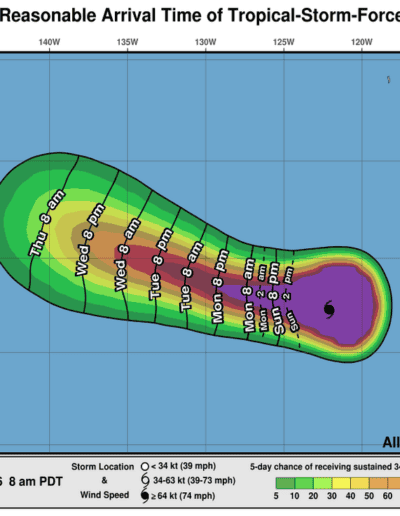This screenshot has width=400, height=516.
Task: Select the Tue 8 pm arrival label
Action: tap(161, 263)
